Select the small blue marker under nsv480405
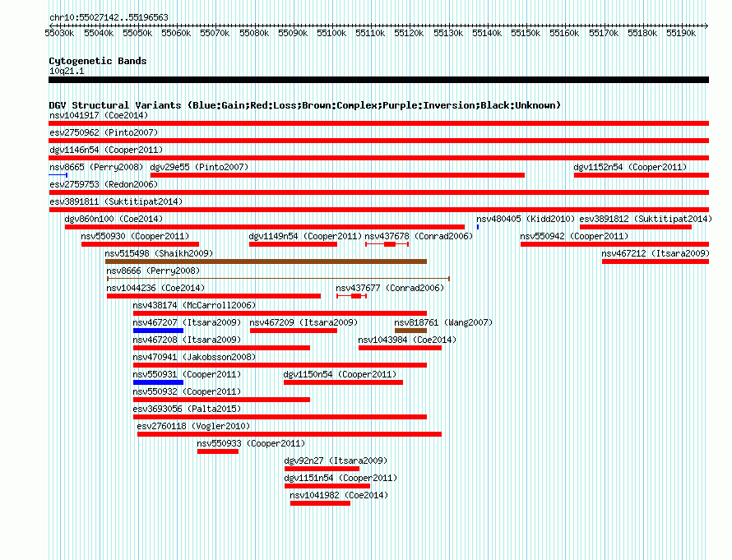The height and width of the screenshot is (560, 732). point(478,227)
